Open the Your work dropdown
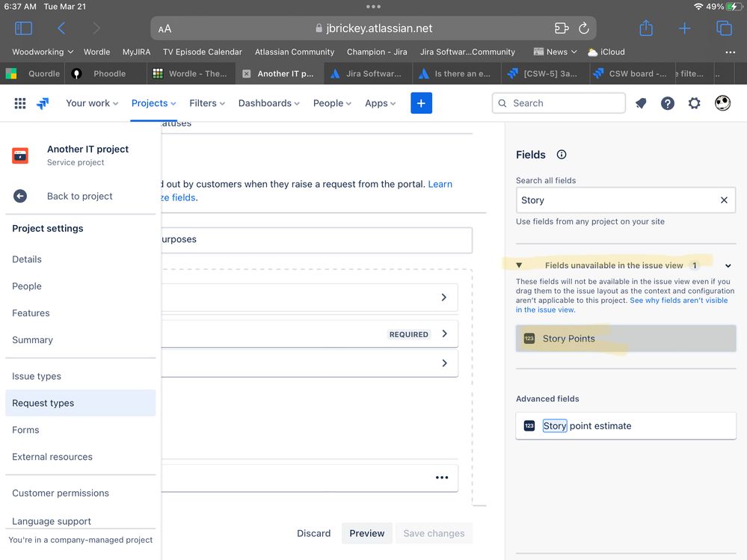This screenshot has height=560, width=747. (92, 103)
